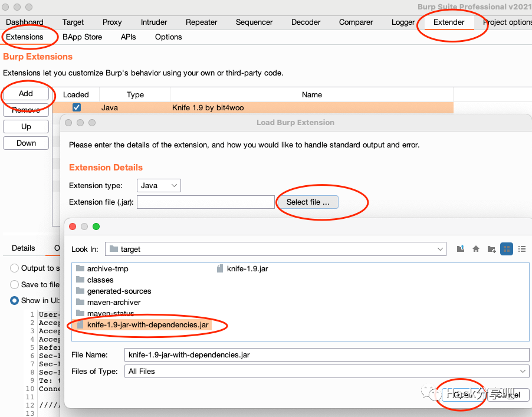This screenshot has width=532, height=417.
Task: Sort by the Loaded column header
Action: point(76,94)
